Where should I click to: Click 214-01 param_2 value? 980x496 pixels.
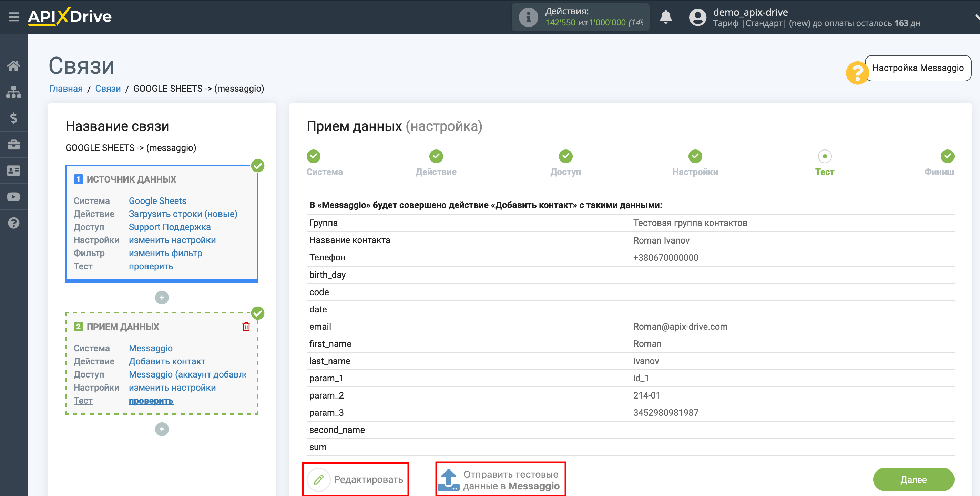(x=646, y=395)
